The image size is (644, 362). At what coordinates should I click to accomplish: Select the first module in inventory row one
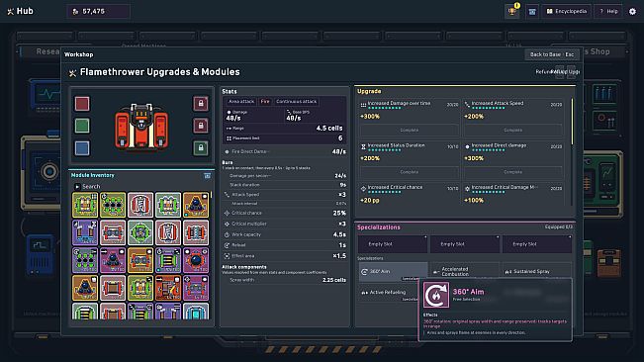[85, 205]
